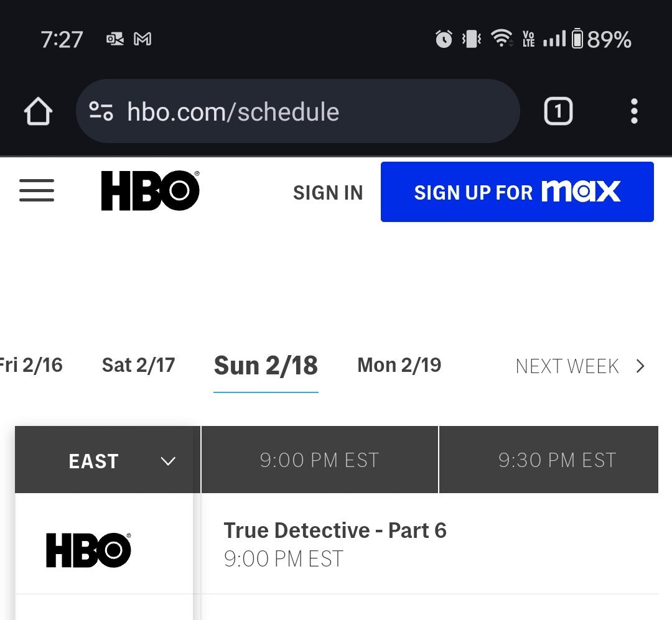This screenshot has height=620, width=672.
Task: Open the tab switcher showing 1 tab
Action: pyautogui.click(x=558, y=111)
